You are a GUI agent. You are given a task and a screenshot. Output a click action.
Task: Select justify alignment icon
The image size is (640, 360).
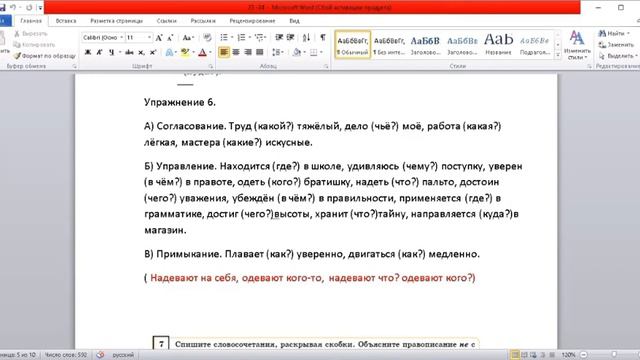coord(260,52)
